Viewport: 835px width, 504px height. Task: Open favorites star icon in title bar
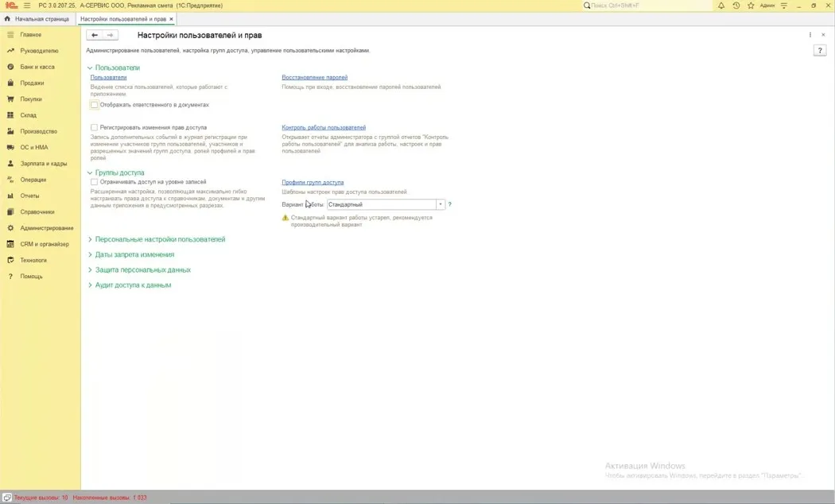751,6
